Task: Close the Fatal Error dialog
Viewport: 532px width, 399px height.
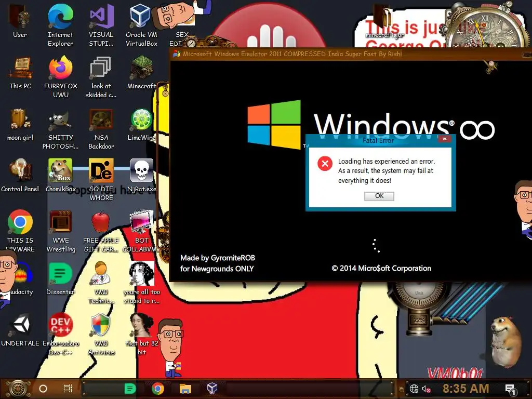Action: (445, 139)
